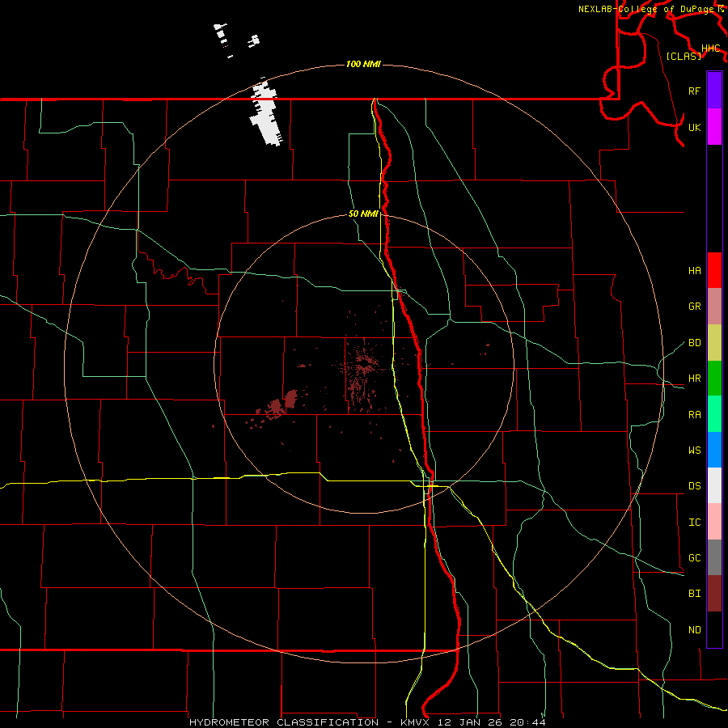This screenshot has height=728, width=728.
Task: Click the UK magenta legend color swatch
Action: click(714, 127)
